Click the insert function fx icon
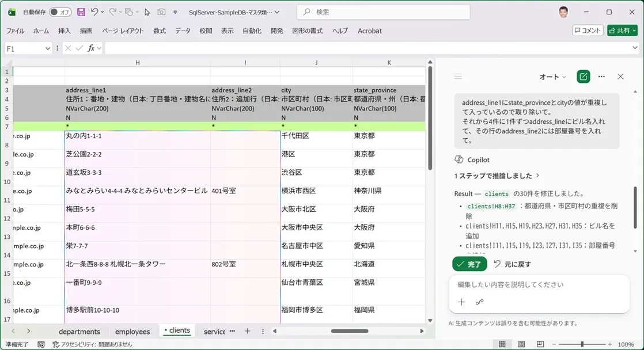The width and height of the screenshot is (644, 350). 91,48
